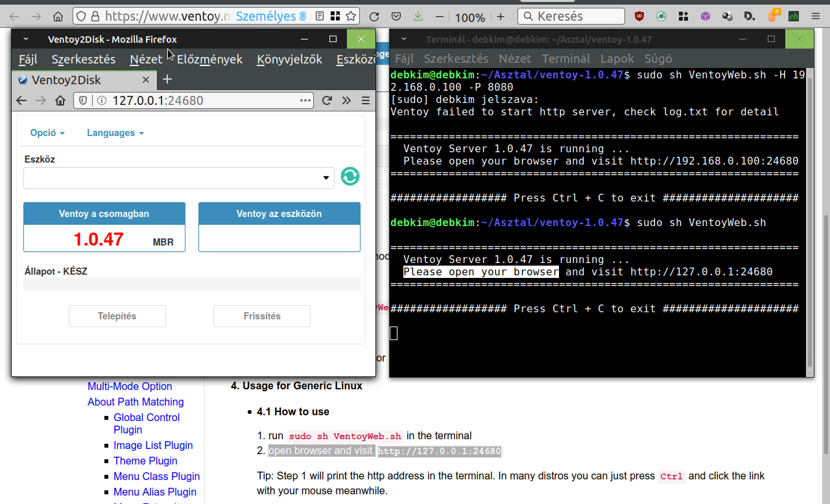Open About Path Matching sidebar link
Image resolution: width=830 pixels, height=504 pixels.
(136, 402)
